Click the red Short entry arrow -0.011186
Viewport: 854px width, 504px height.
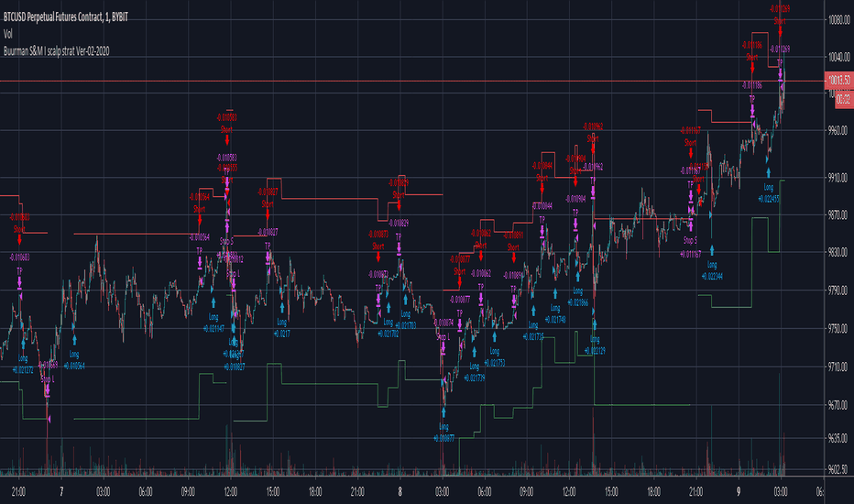point(752,68)
